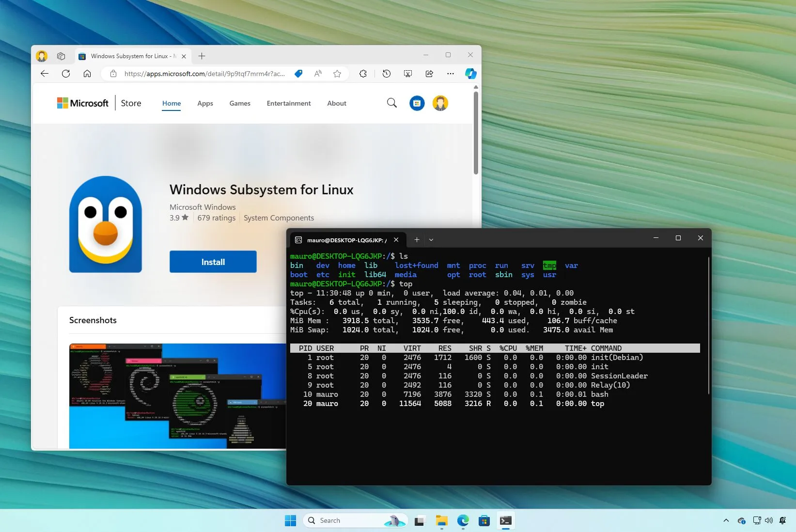Open the 679 ratings link
The width and height of the screenshot is (796, 532).
(216, 218)
